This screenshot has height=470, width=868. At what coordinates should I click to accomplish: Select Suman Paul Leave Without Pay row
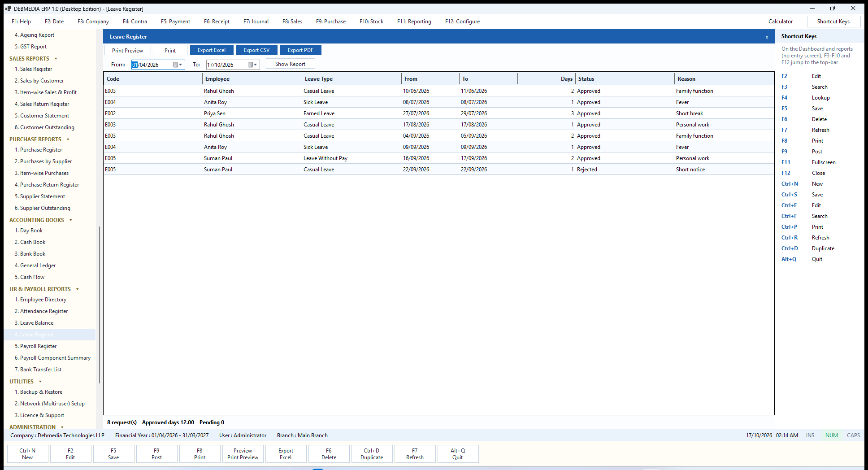click(438, 158)
